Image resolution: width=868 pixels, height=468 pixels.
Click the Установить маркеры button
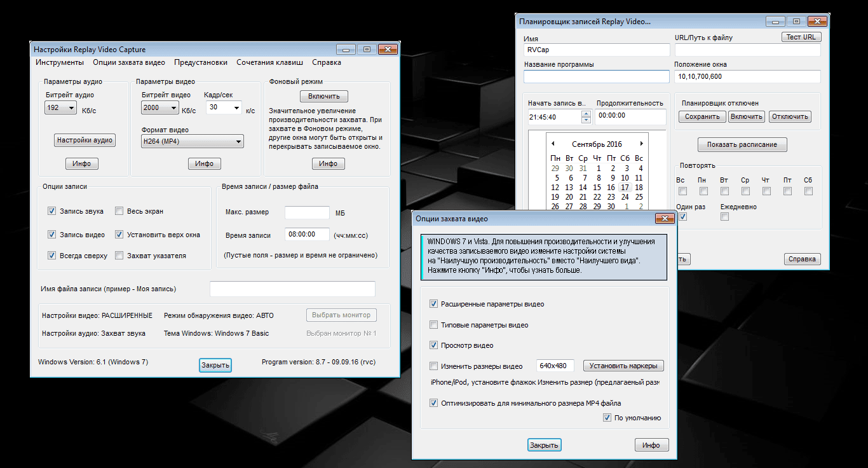click(623, 366)
